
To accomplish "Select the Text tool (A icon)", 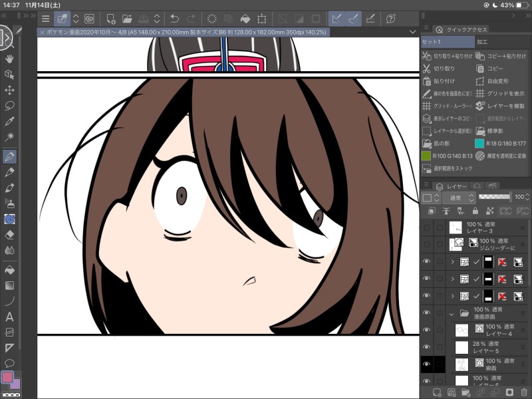I will [x=9, y=317].
